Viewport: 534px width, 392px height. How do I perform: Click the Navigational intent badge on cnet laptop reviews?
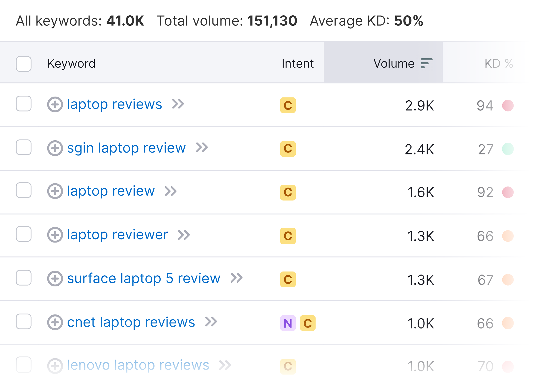pos(288,323)
